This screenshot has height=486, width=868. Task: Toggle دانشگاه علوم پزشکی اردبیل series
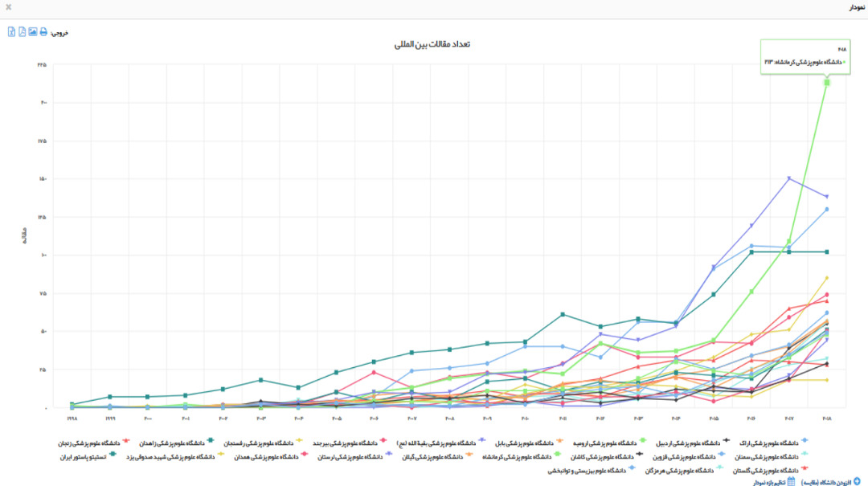[x=693, y=443]
